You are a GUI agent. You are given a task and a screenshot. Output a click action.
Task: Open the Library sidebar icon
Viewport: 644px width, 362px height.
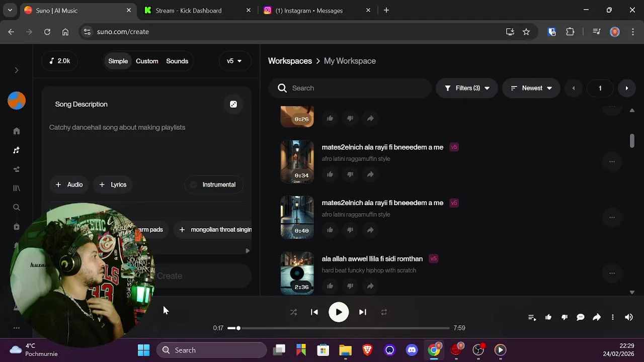tap(17, 188)
